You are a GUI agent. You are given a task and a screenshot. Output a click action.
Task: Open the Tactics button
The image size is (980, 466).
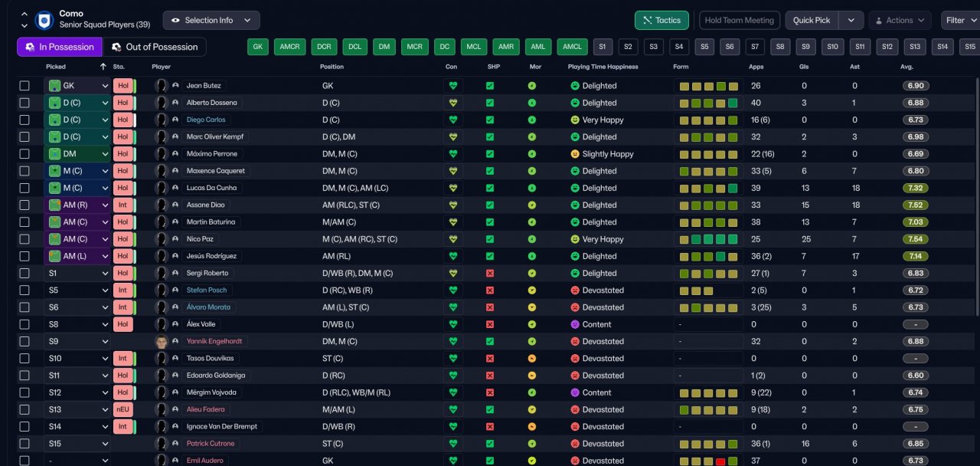point(661,21)
